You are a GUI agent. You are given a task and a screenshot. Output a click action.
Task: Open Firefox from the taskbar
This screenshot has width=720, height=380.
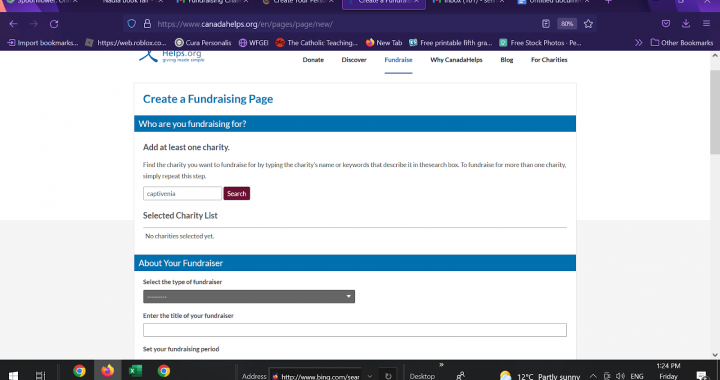tap(107, 370)
